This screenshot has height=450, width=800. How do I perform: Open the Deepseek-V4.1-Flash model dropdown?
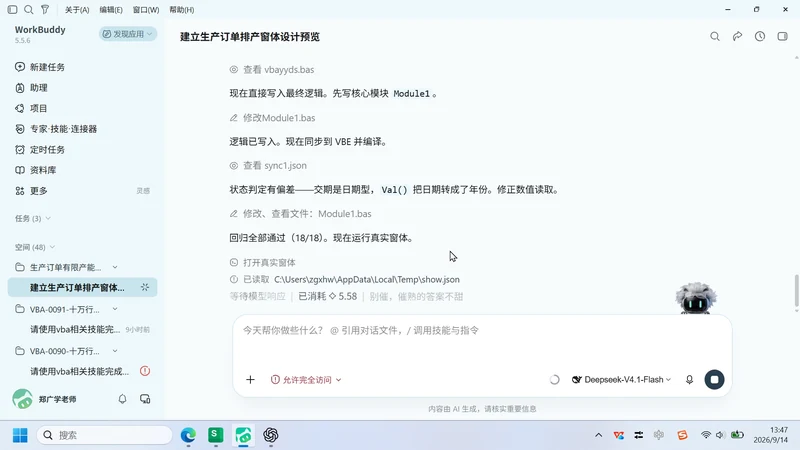pyautogui.click(x=621, y=380)
